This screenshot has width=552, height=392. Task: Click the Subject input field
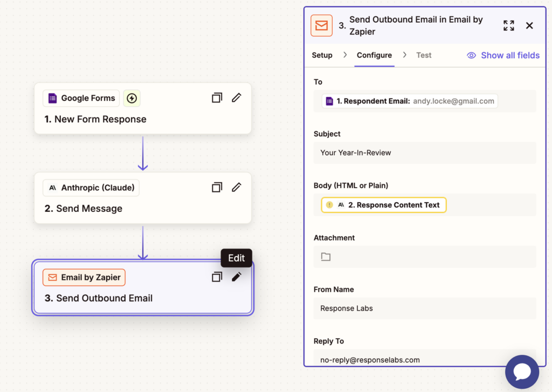(x=425, y=153)
